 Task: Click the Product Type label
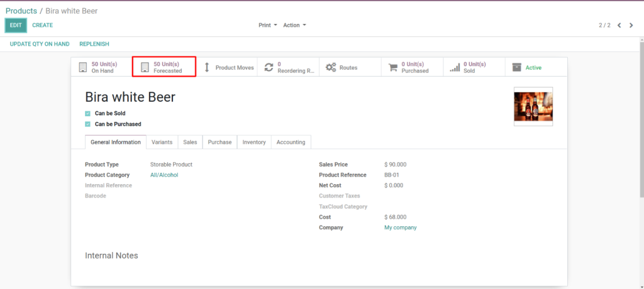[102, 165]
